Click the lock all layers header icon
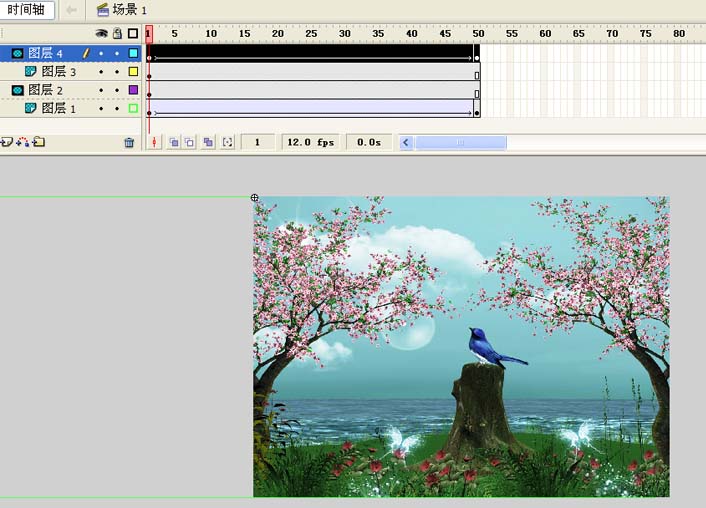 coord(118,33)
